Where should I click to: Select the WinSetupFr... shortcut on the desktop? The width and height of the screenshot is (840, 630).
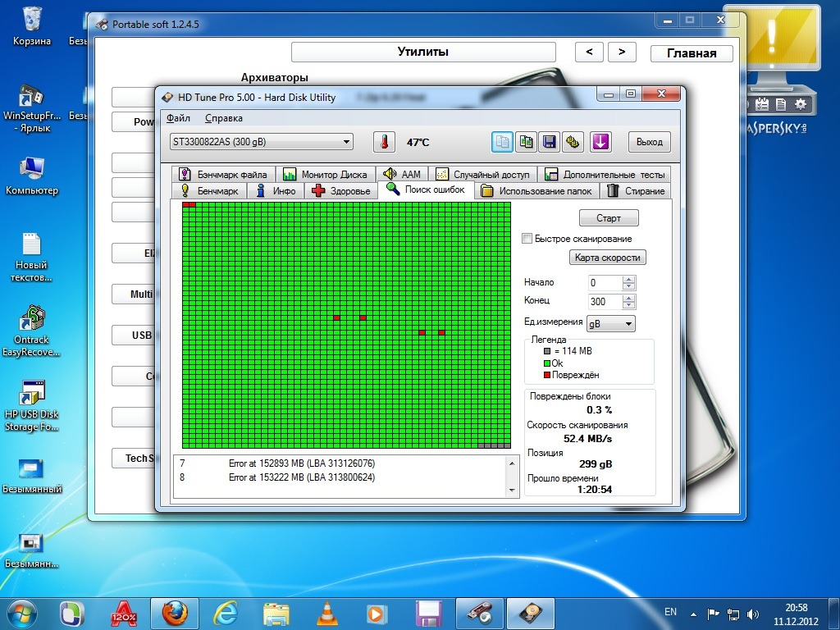pyautogui.click(x=32, y=109)
